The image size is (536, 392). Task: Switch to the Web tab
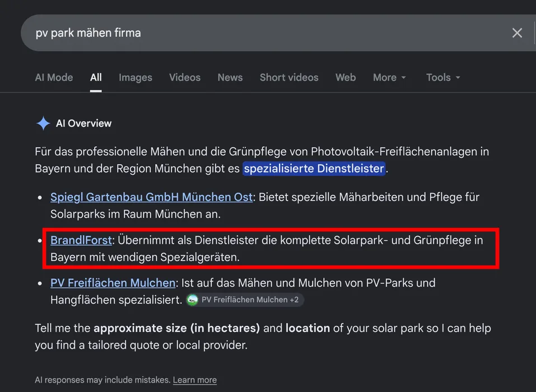click(346, 78)
